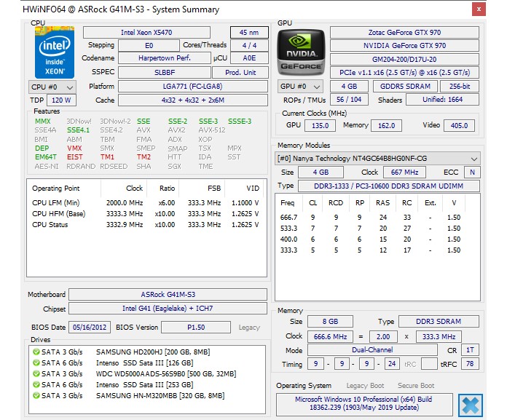
Task: Click the 400.0 frequency timing row
Action: pyautogui.click(x=370, y=239)
